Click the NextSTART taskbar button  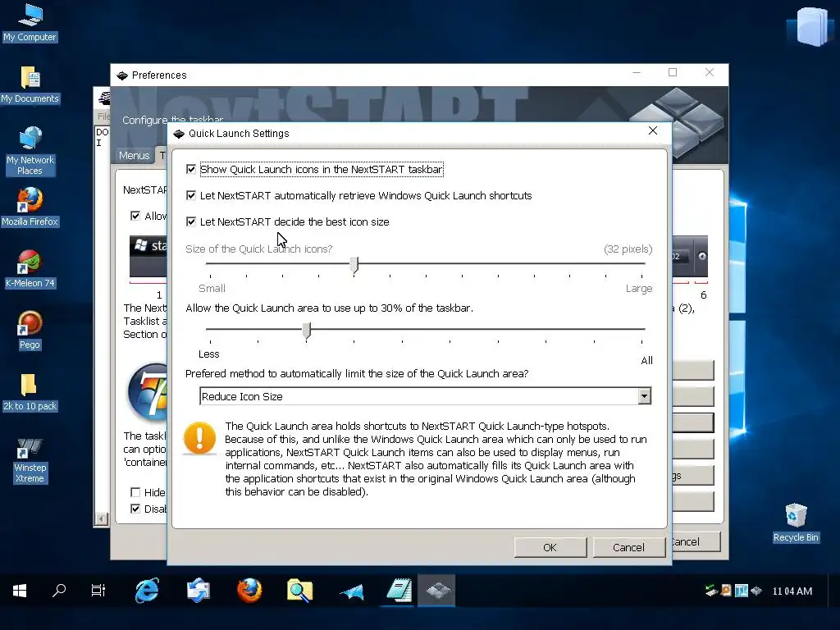pos(437,591)
